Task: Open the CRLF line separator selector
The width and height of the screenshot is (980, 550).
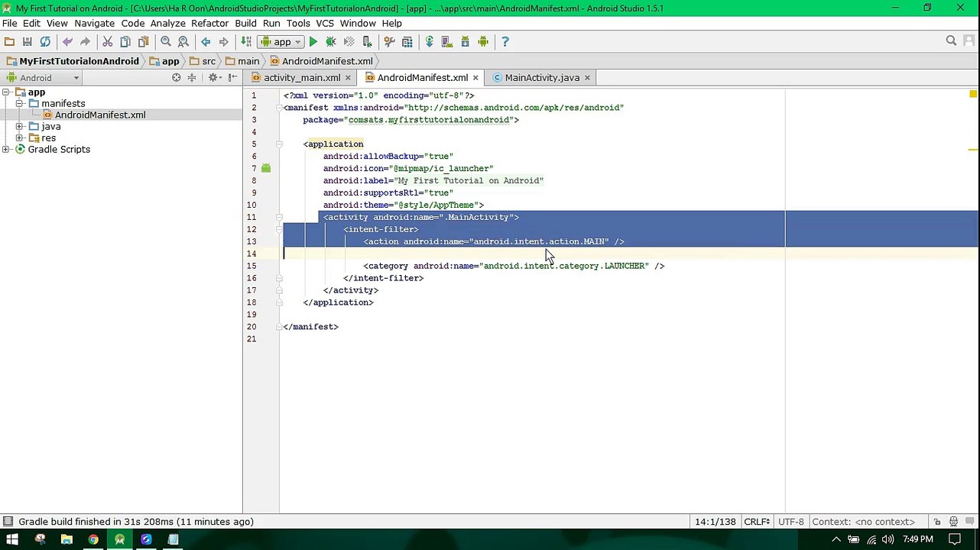Action: [758, 522]
